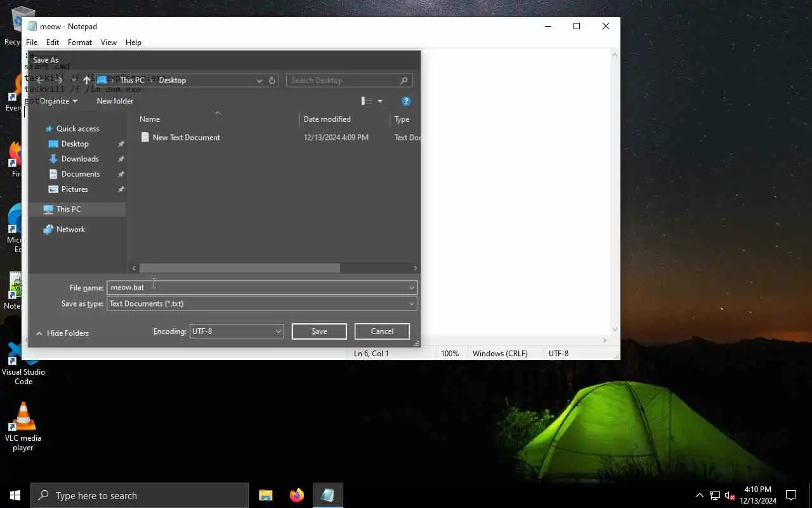Click UTF-8 in Notepad status bar
The width and height of the screenshot is (812, 508).
click(x=558, y=354)
